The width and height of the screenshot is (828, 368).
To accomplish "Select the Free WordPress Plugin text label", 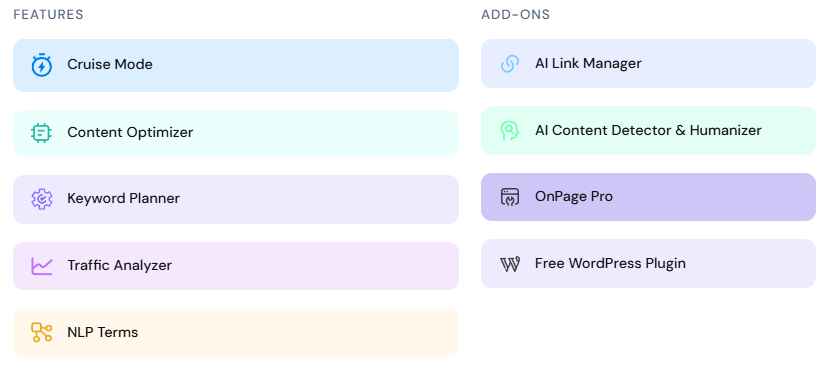I will (x=610, y=263).
